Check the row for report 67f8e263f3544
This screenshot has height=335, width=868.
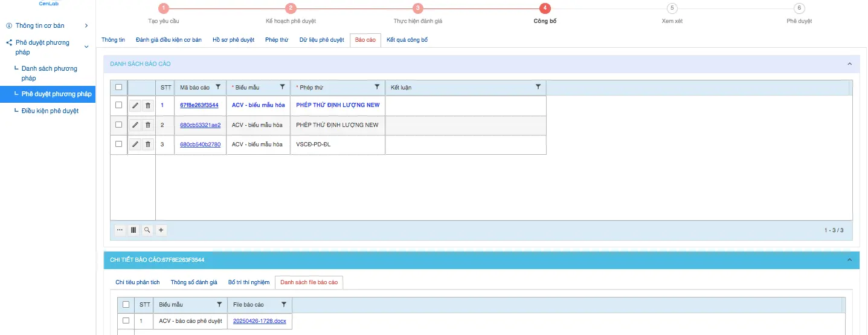pyautogui.click(x=119, y=105)
